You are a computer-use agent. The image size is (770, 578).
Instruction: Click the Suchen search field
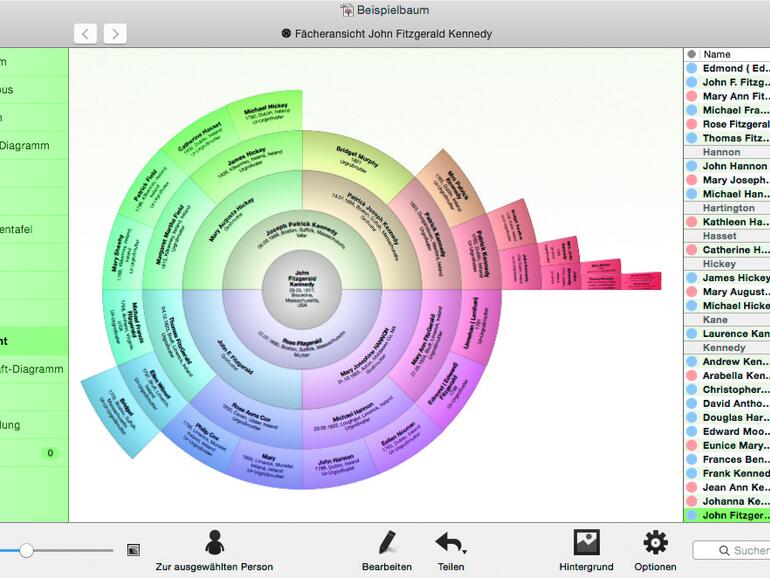(x=732, y=550)
